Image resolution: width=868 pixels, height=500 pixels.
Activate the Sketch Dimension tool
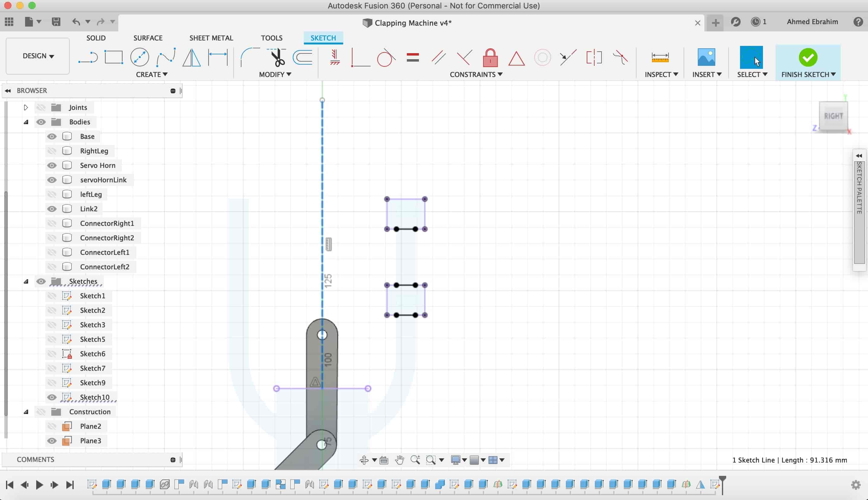218,57
